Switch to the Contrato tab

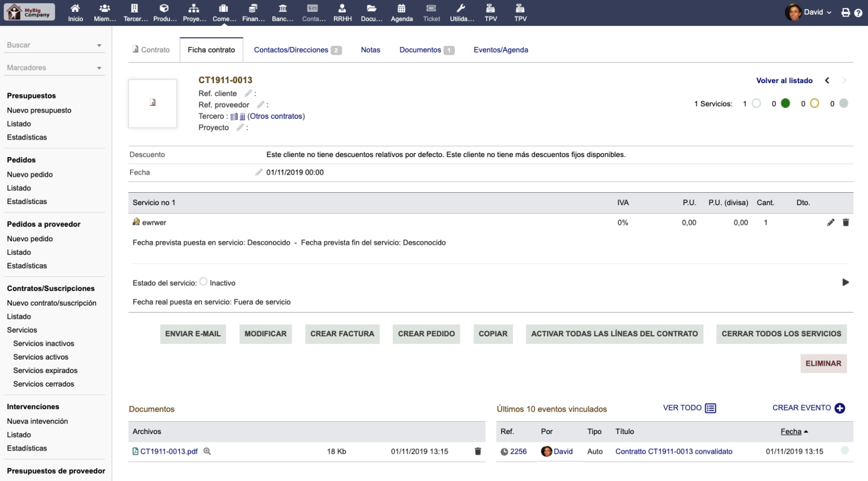151,50
